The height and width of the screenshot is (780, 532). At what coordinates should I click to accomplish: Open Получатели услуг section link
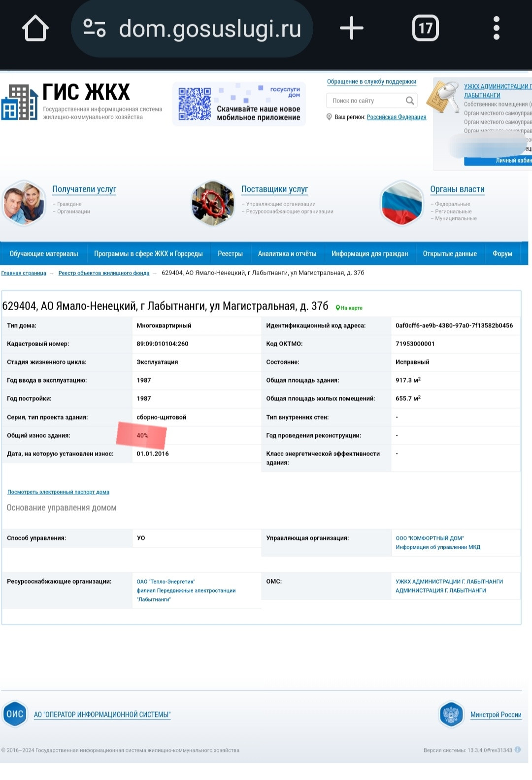84,189
